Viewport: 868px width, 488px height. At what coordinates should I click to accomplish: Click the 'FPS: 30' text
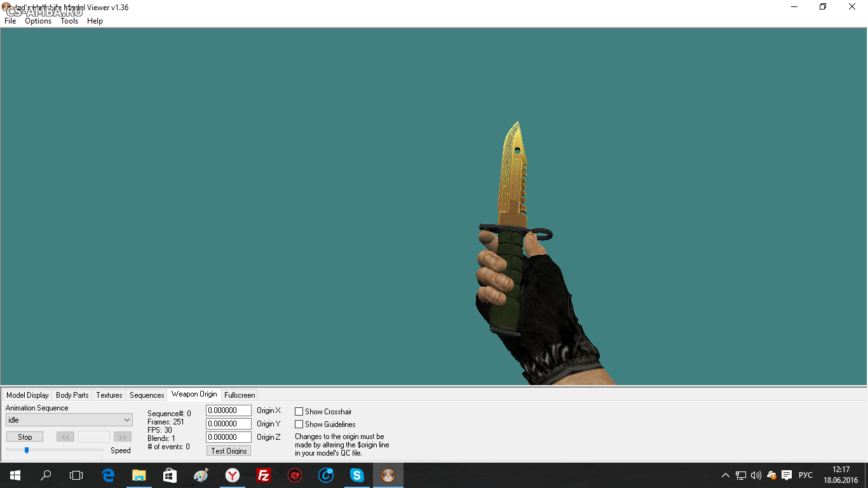pos(159,430)
